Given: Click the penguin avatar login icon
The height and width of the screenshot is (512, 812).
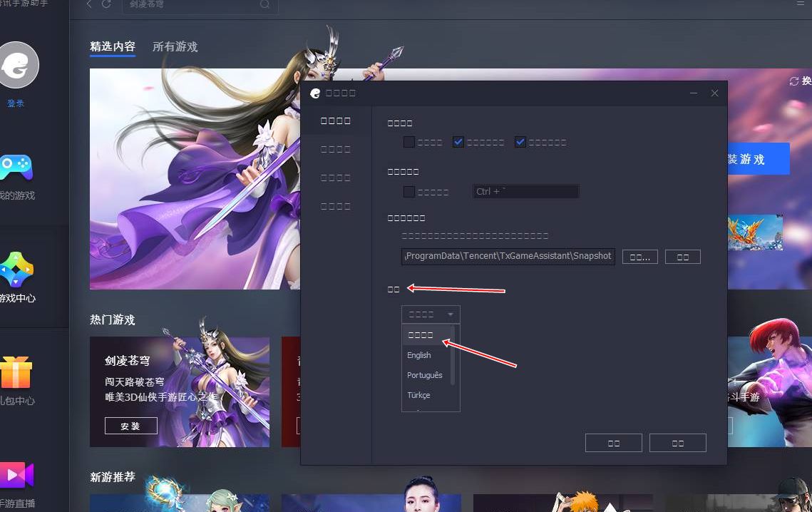Looking at the screenshot, I should pyautogui.click(x=17, y=66).
